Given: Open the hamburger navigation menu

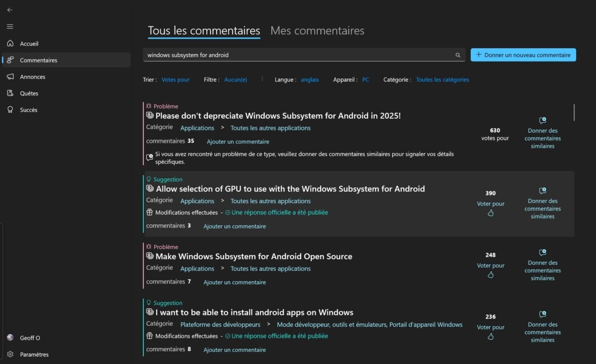Looking at the screenshot, I should 10,27.
